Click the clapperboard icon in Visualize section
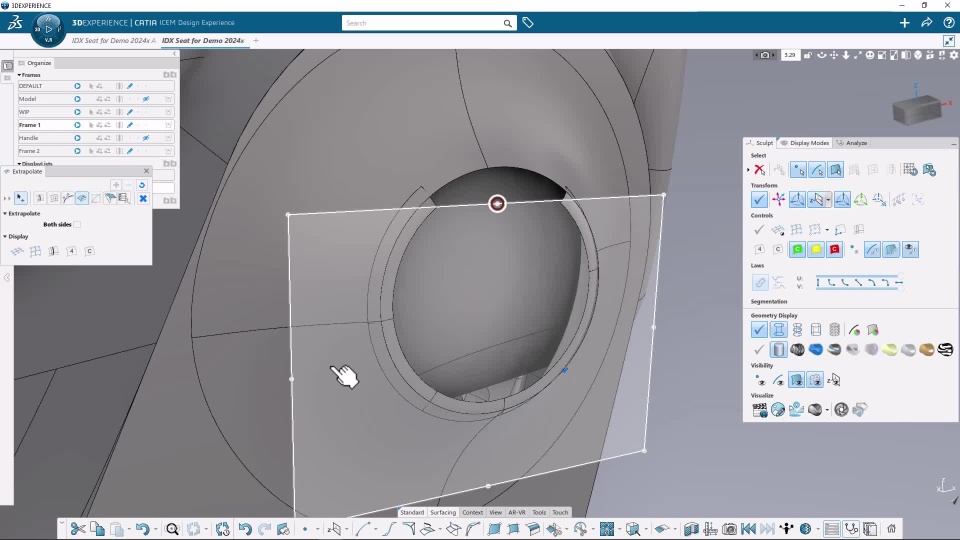 coord(760,410)
